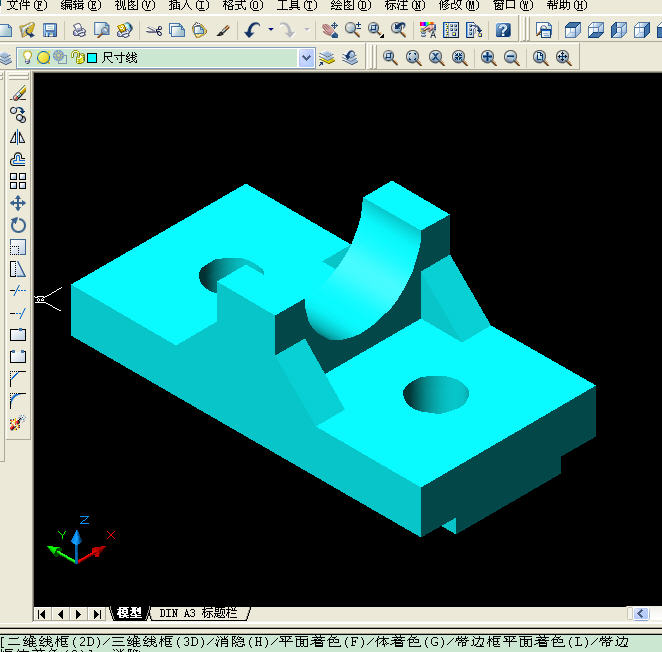Click the Zoom Scale icon
Viewport: 662px width, 652px height.
click(437, 58)
